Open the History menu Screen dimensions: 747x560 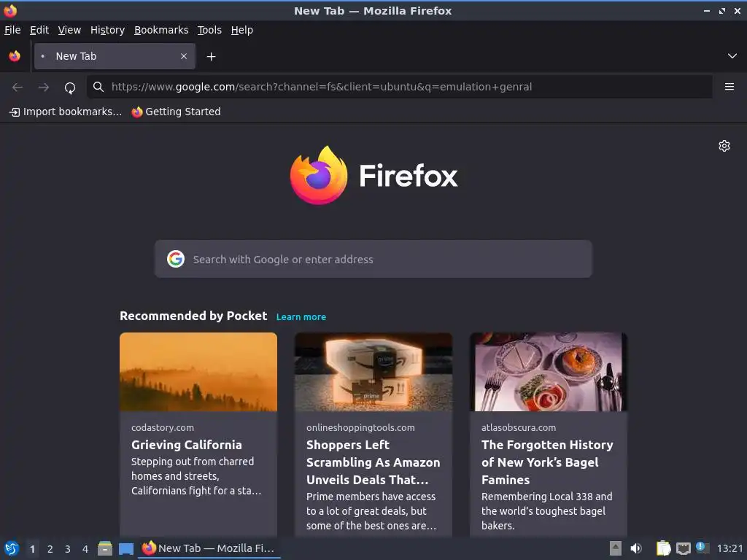(x=108, y=30)
